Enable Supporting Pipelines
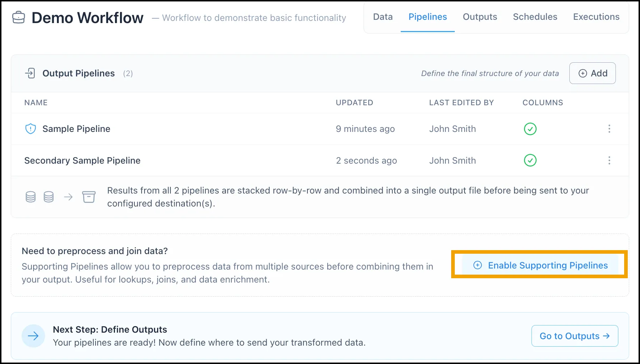 coord(540,265)
